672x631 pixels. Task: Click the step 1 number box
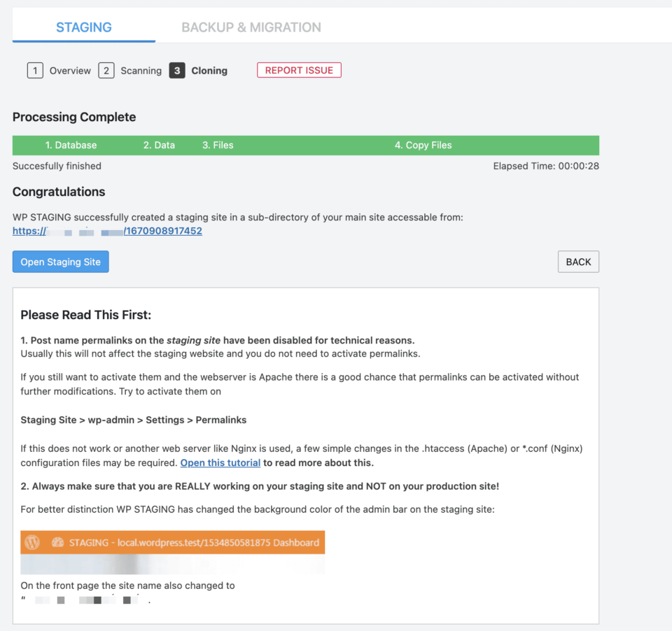click(35, 70)
